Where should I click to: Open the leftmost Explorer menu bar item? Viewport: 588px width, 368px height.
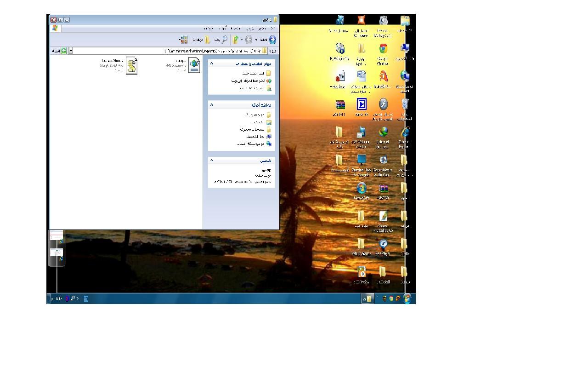point(208,29)
